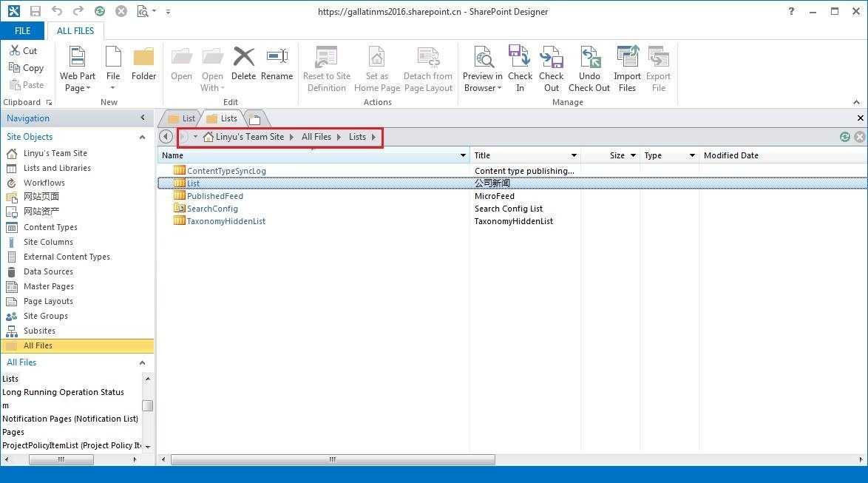
Task: Click the Save icon in quick access toolbar
Action: [35, 11]
